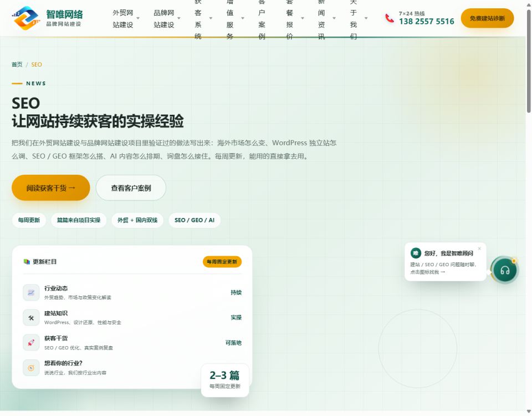Open the 建站知识 column row
Image resolution: width=532 pixels, height=416 pixels.
point(132,317)
